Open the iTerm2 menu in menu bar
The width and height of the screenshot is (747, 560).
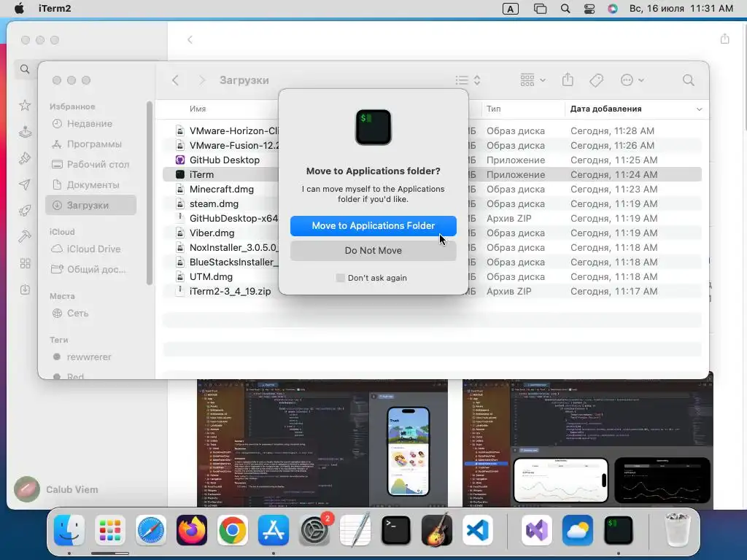tap(55, 8)
